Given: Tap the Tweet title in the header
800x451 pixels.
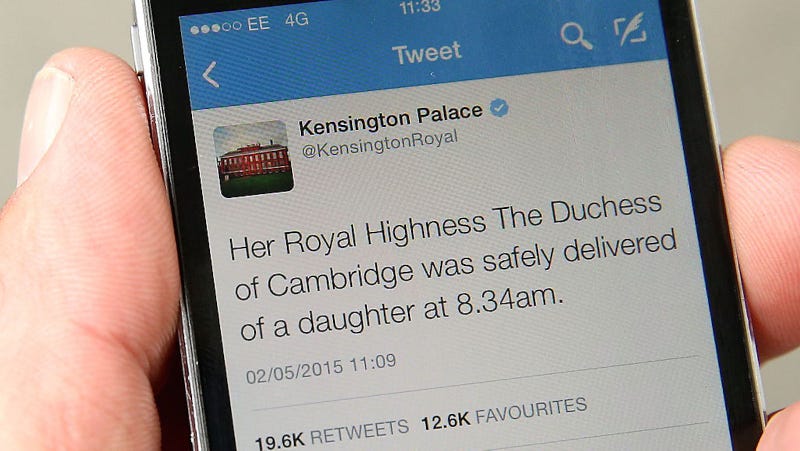Looking at the screenshot, I should point(427,53).
